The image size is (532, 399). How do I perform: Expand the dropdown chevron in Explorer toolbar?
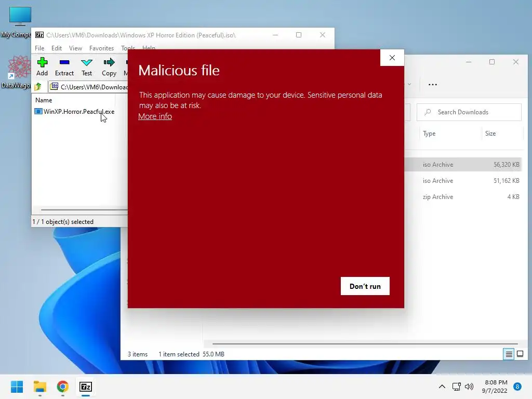coord(409,85)
